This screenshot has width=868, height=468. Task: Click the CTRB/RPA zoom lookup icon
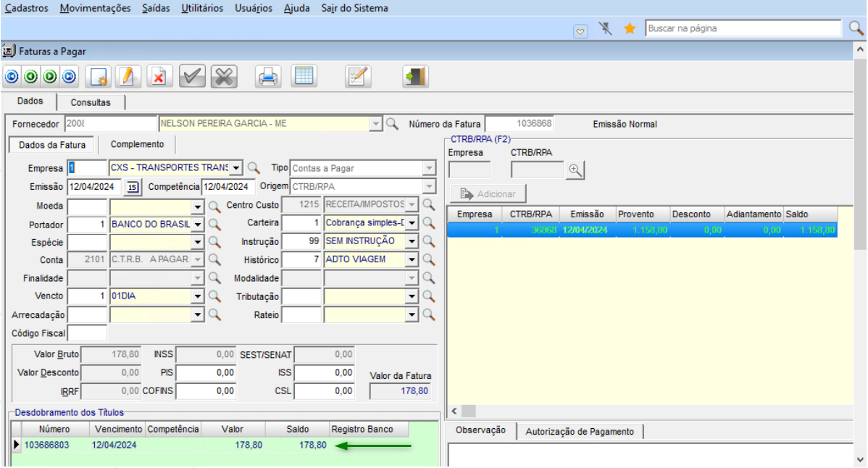575,170
